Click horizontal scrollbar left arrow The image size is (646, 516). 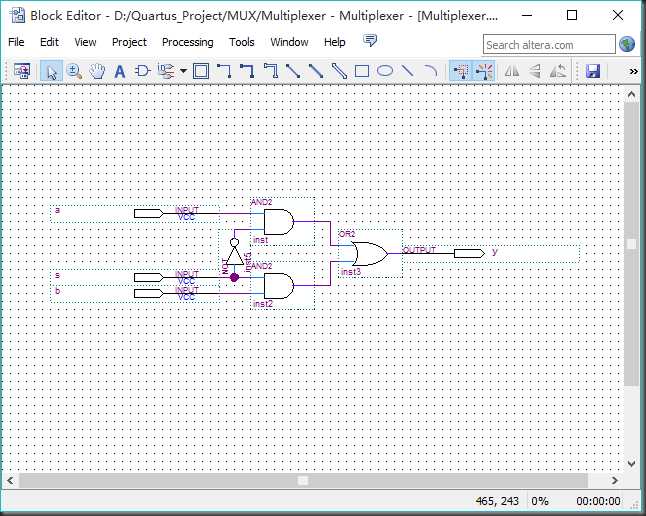(10, 481)
